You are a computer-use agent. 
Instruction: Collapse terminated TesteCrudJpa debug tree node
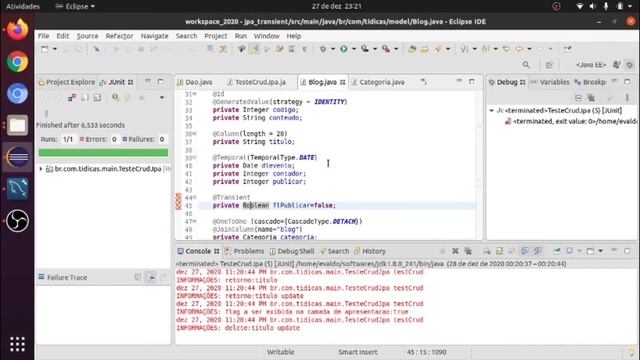tap(492, 111)
